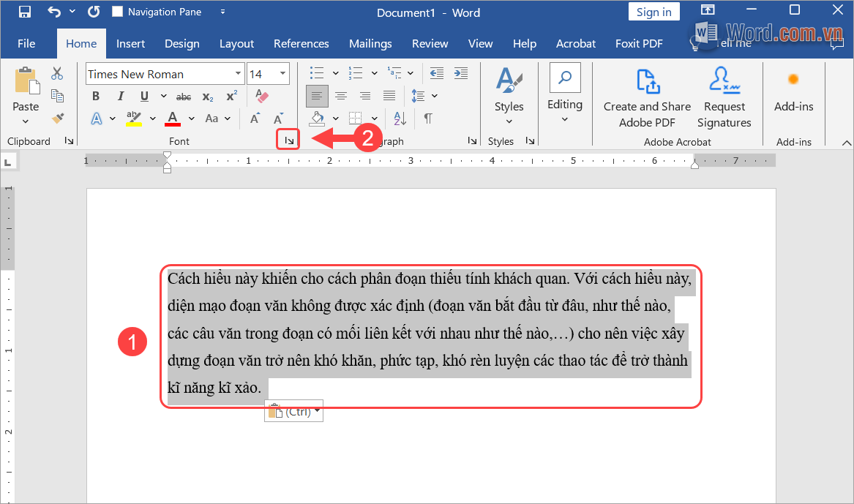Click the Paste clipboard icon
The image size is (854, 504).
[x=26, y=82]
